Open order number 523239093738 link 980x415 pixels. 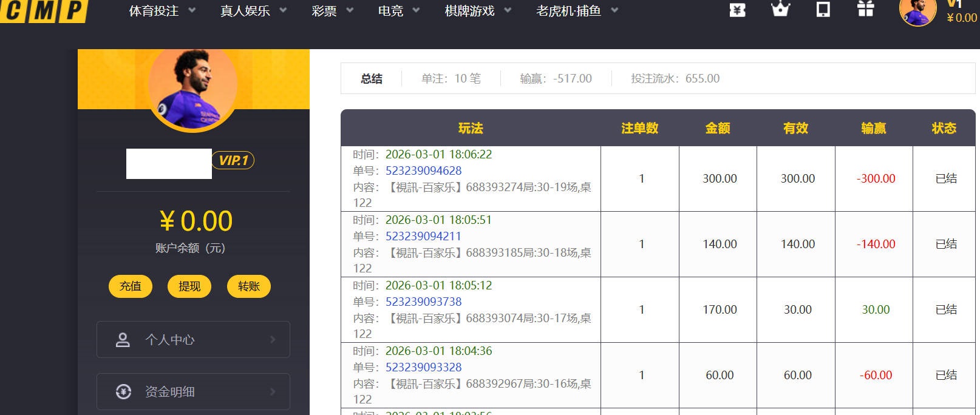423,302
